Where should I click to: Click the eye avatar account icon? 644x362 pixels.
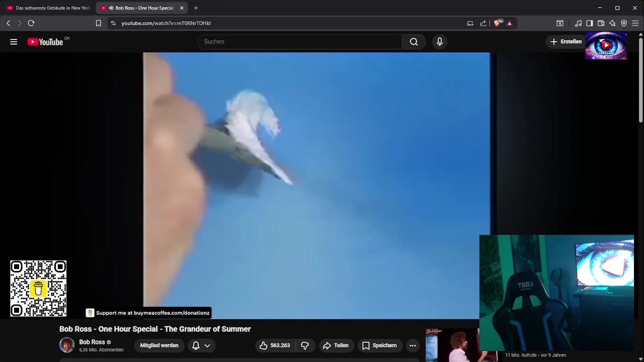pos(606,45)
